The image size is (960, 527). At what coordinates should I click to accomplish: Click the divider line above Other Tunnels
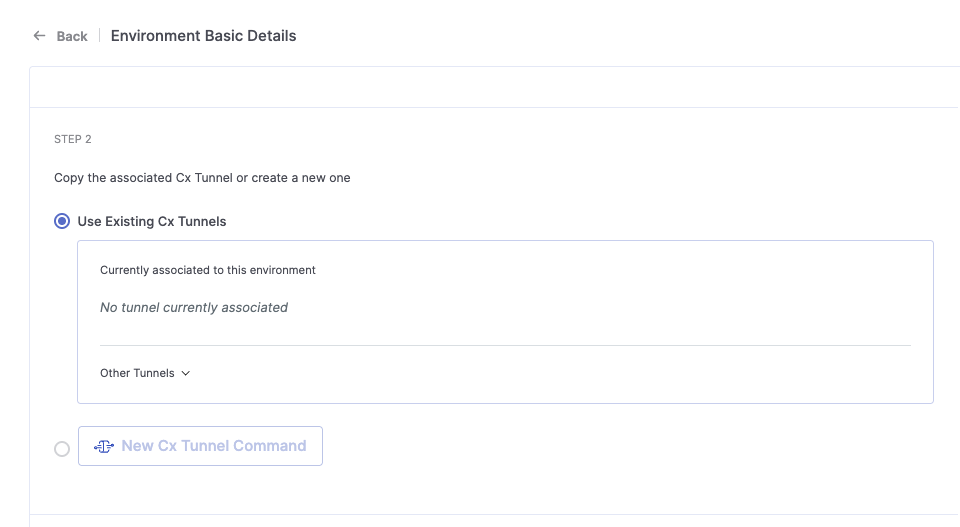[505, 346]
